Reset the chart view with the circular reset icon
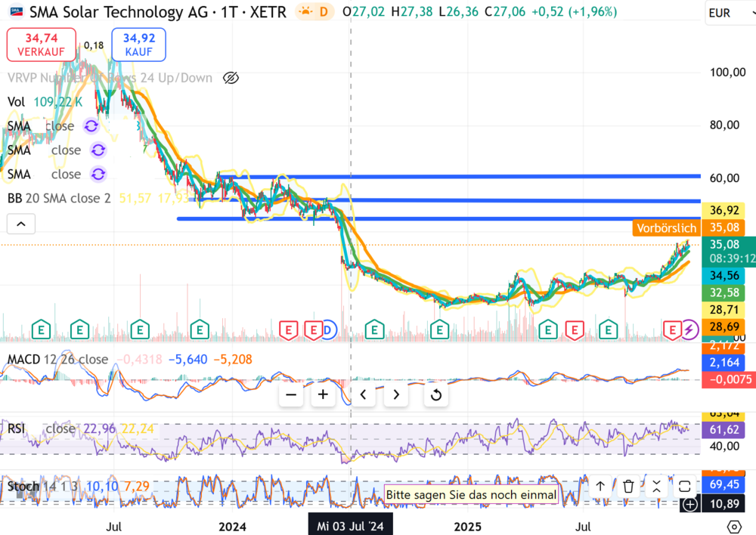The height and width of the screenshot is (535, 756). coord(435,394)
